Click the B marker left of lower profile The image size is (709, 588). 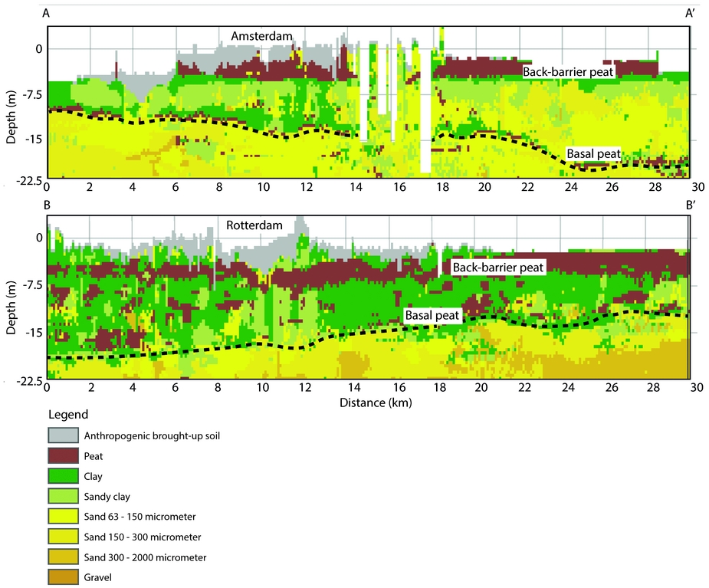click(48, 205)
